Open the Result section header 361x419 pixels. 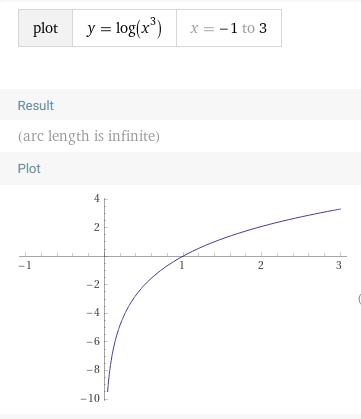(36, 105)
